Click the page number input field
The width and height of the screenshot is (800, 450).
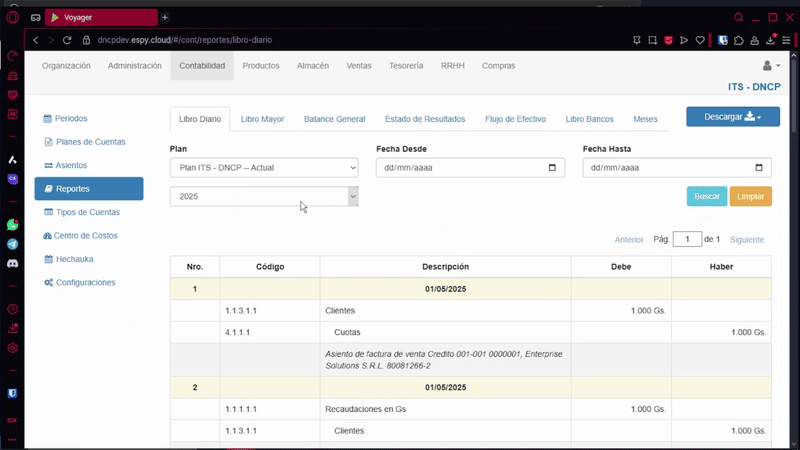(687, 240)
